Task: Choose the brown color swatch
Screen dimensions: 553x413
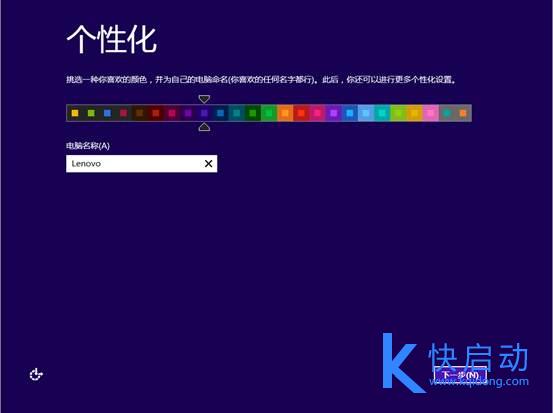Action: (140, 113)
